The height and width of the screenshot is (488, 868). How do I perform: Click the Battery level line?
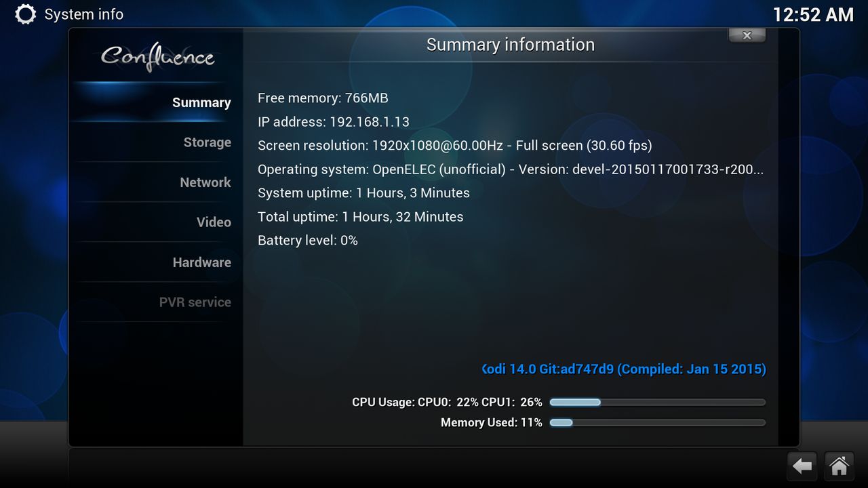coord(307,241)
